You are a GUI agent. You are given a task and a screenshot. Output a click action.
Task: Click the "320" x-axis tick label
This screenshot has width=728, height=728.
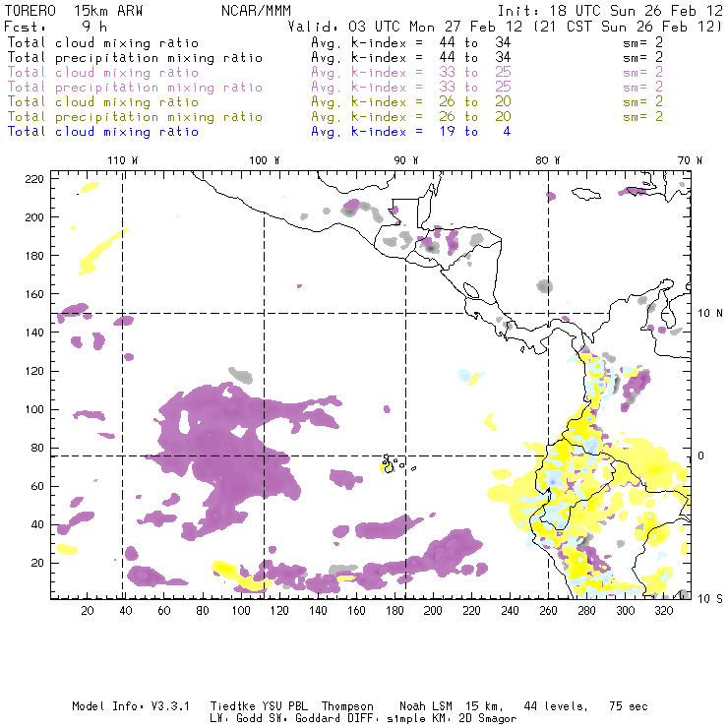click(663, 611)
